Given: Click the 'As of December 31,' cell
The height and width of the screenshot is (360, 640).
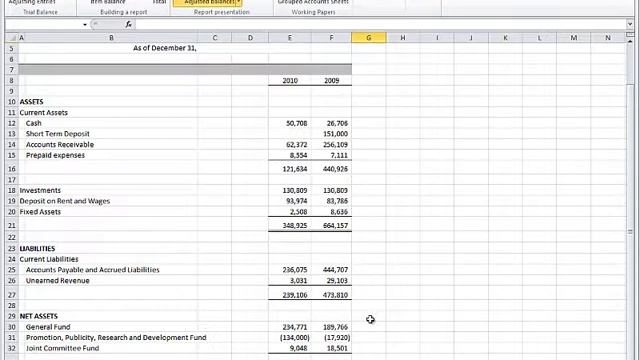Looking at the screenshot, I should (x=164, y=48).
